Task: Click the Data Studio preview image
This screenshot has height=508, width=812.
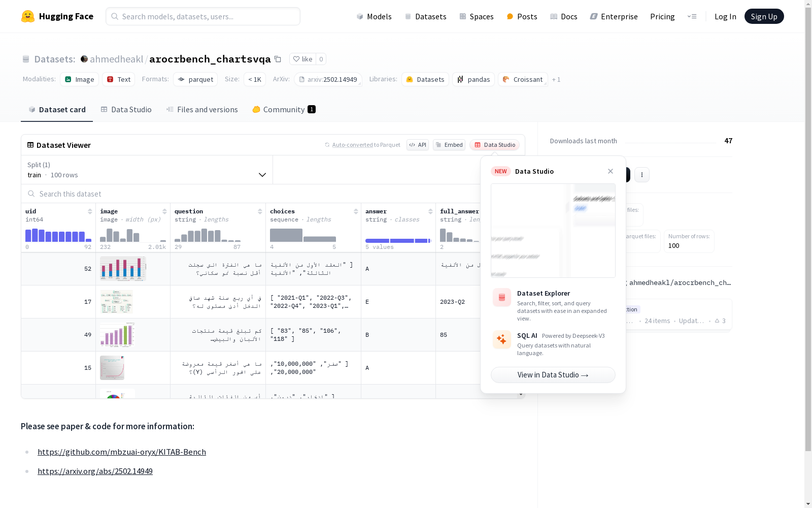Action: (x=553, y=231)
